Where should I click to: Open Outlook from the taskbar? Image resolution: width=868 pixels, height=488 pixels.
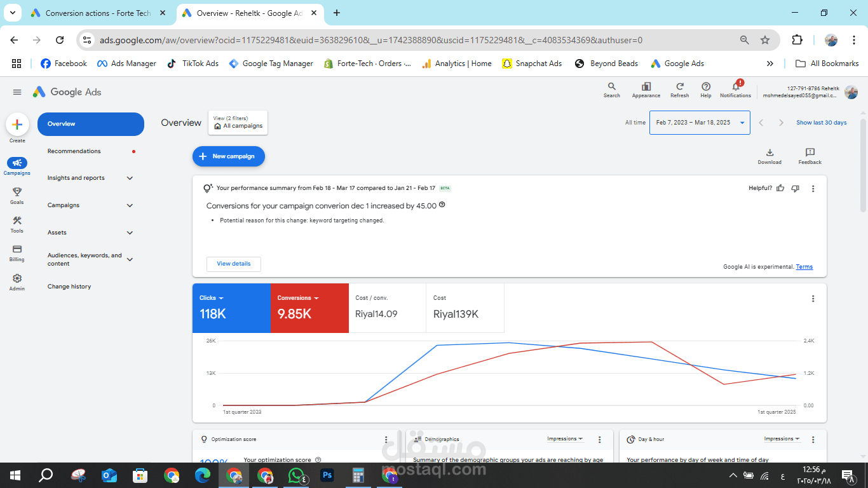[109, 475]
